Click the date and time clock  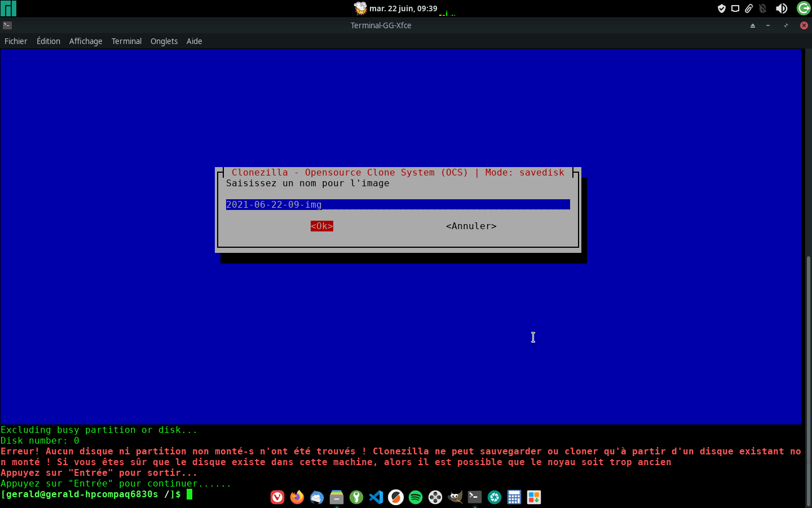[x=403, y=8]
